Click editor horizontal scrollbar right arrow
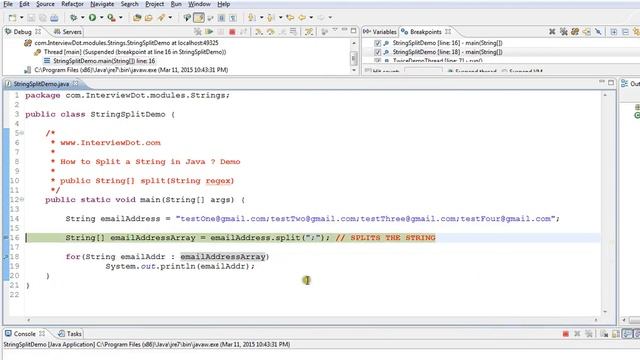 (x=596, y=320)
